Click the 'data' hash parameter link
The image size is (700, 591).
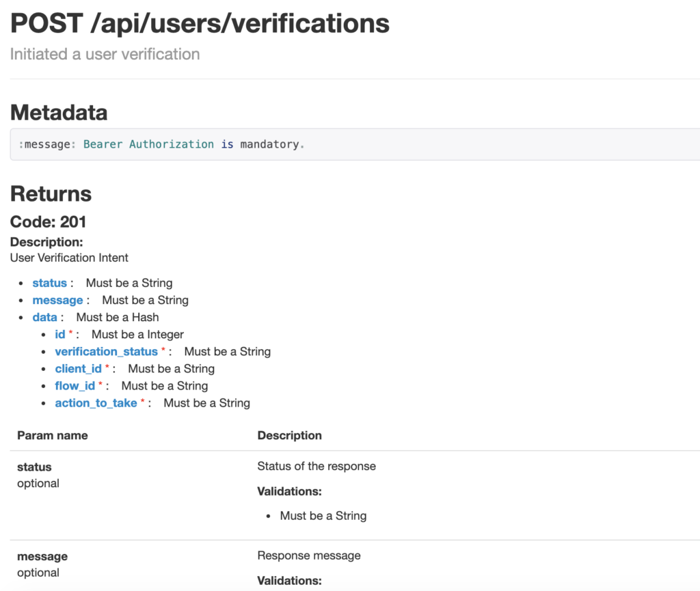click(44, 317)
